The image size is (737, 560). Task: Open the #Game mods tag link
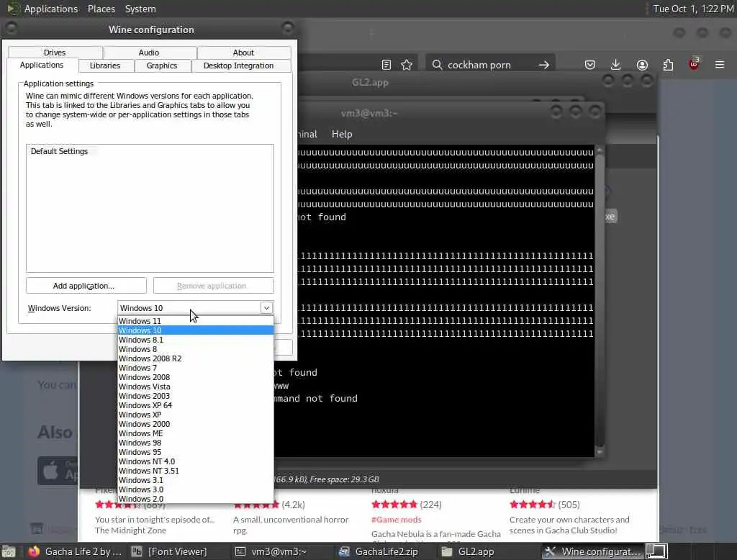tap(397, 520)
